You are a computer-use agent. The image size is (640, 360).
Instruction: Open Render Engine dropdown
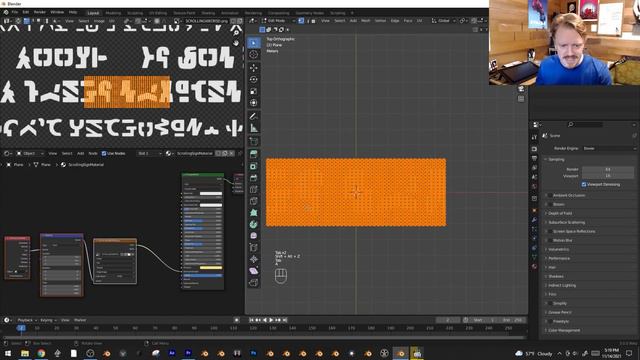point(609,149)
